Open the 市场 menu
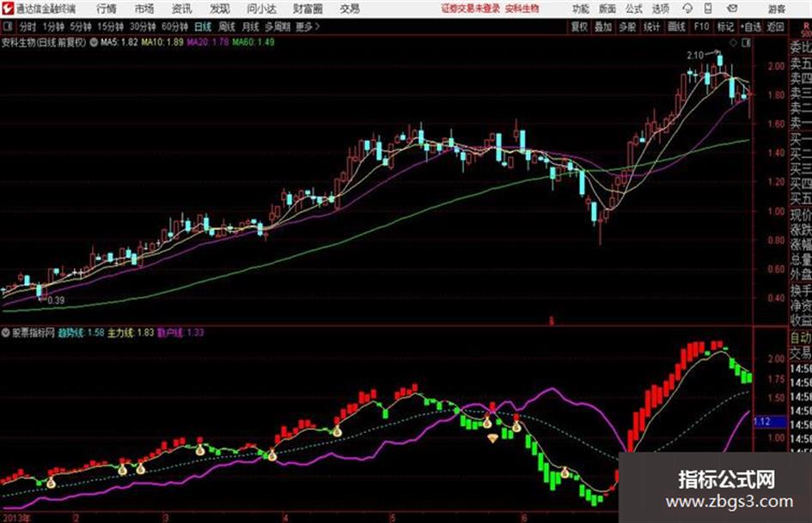 click(x=144, y=9)
